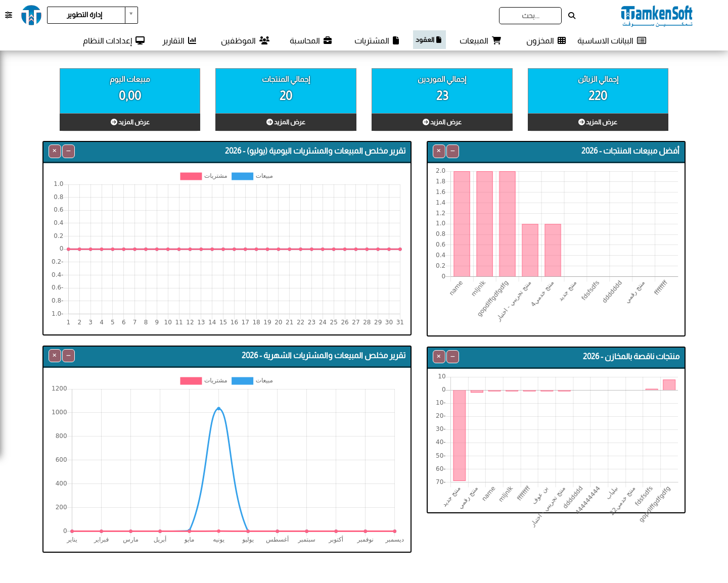Click the round blue T avatar icon
This screenshot has width=728, height=583.
click(31, 15)
